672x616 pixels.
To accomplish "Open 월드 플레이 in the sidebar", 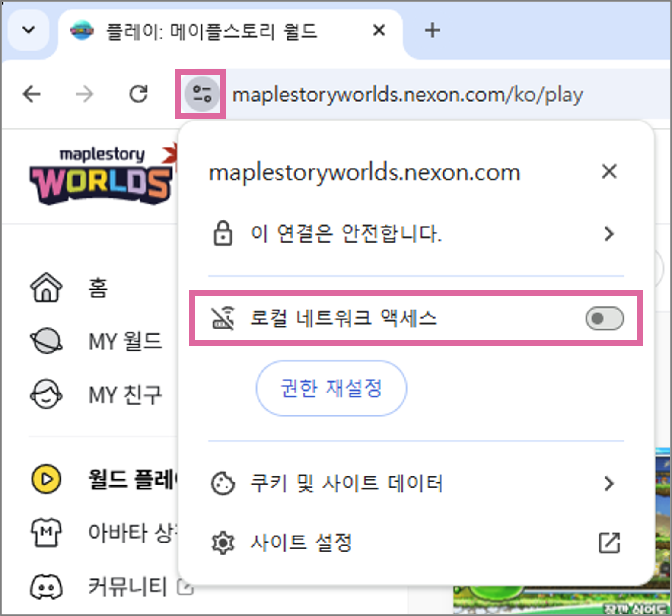I will (x=130, y=479).
